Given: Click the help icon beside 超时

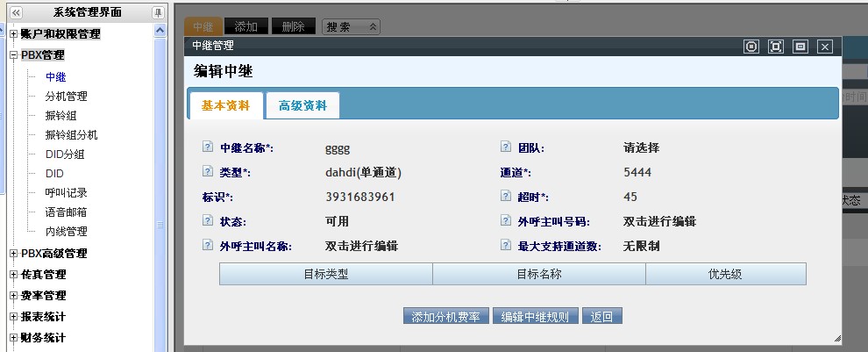Looking at the screenshot, I should [x=506, y=197].
